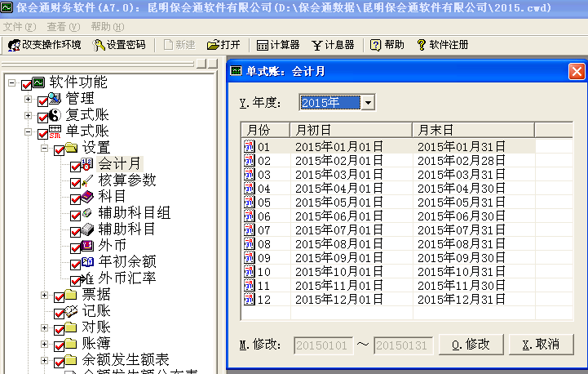This screenshot has height=374, width=588.
Task: Select the 核算参数 tree label
Action: [127, 180]
